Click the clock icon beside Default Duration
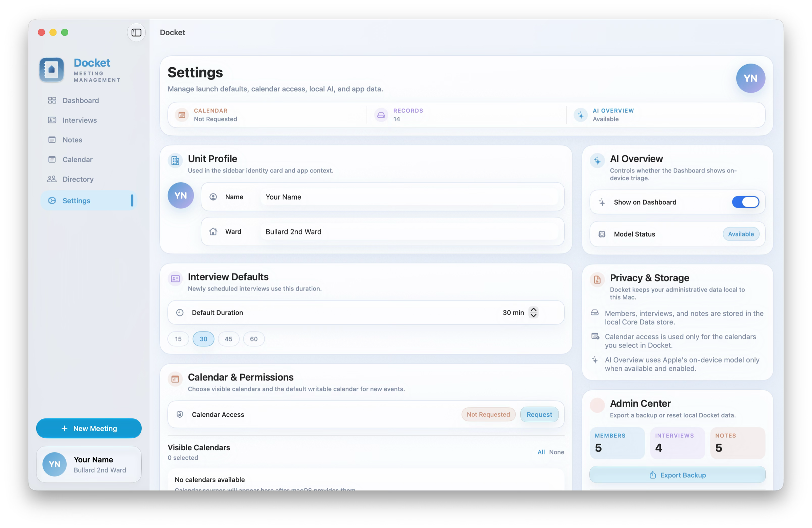 pyautogui.click(x=180, y=313)
